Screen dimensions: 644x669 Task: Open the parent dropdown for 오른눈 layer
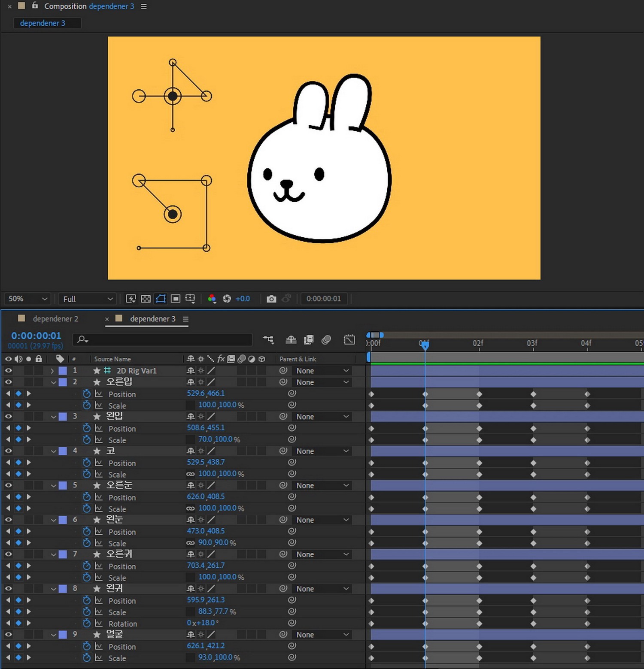click(x=322, y=485)
